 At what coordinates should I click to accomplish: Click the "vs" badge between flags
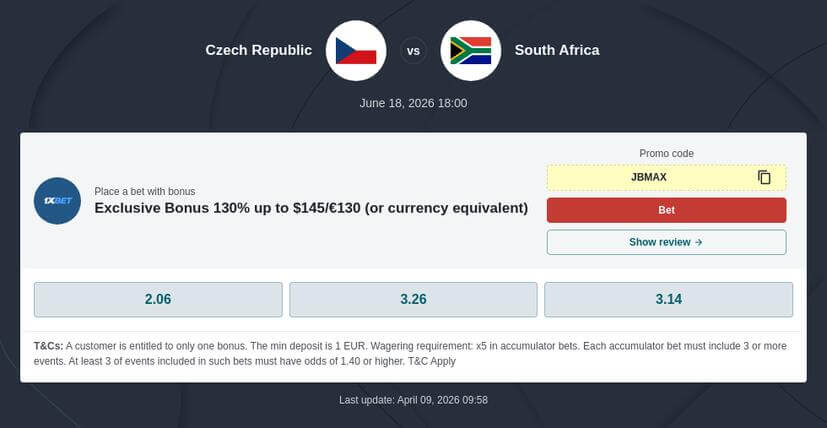coord(413,50)
